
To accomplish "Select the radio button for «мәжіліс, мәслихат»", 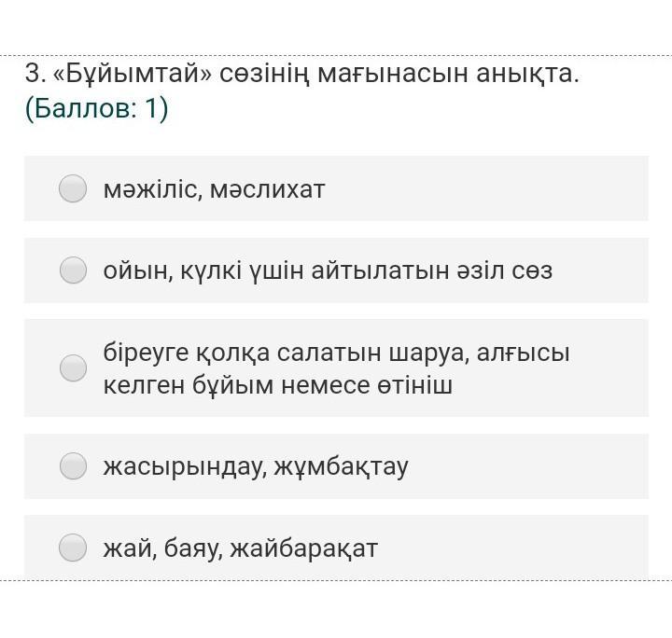I will (x=73, y=189).
